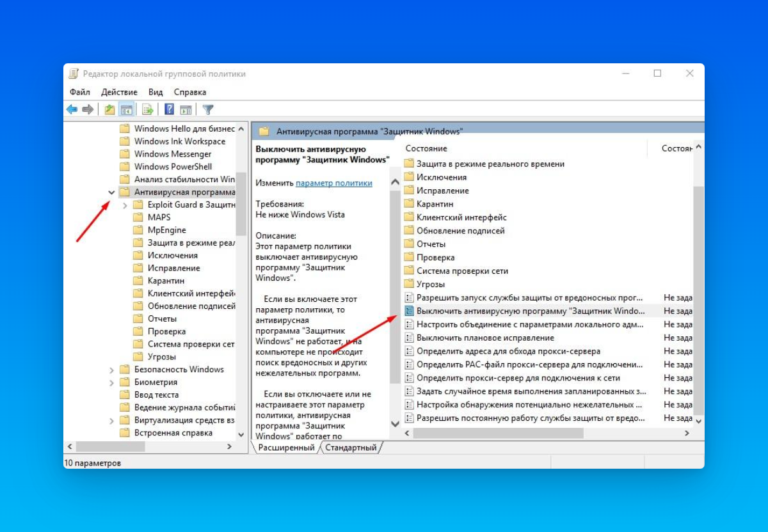Select Разрешить постоянную работу службы защиты setting
This screenshot has width=768, height=532.
click(x=531, y=418)
